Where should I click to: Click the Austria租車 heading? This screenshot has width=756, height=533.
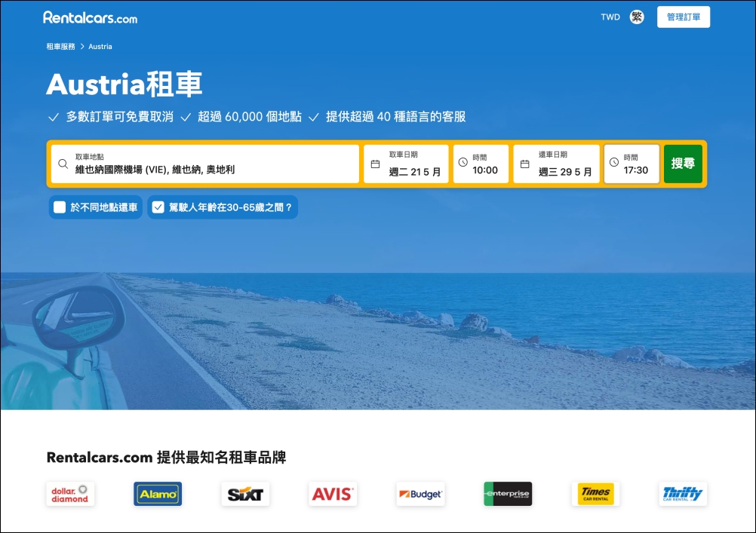click(124, 84)
